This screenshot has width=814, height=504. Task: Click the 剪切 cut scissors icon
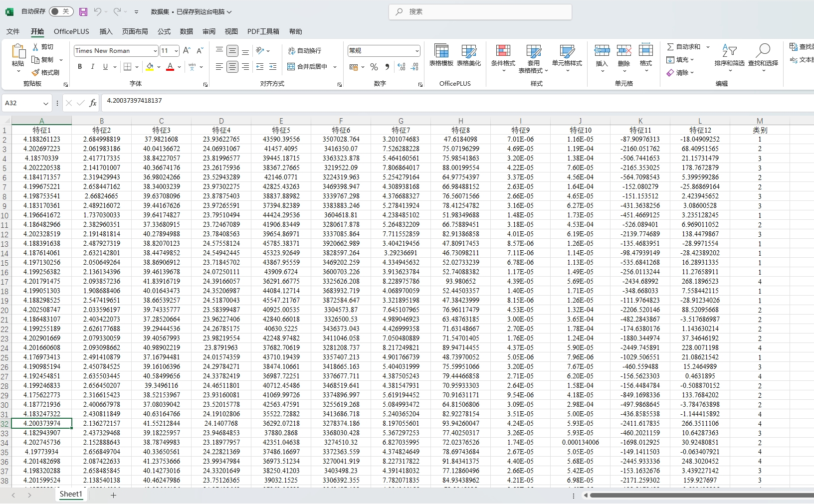pyautogui.click(x=35, y=46)
